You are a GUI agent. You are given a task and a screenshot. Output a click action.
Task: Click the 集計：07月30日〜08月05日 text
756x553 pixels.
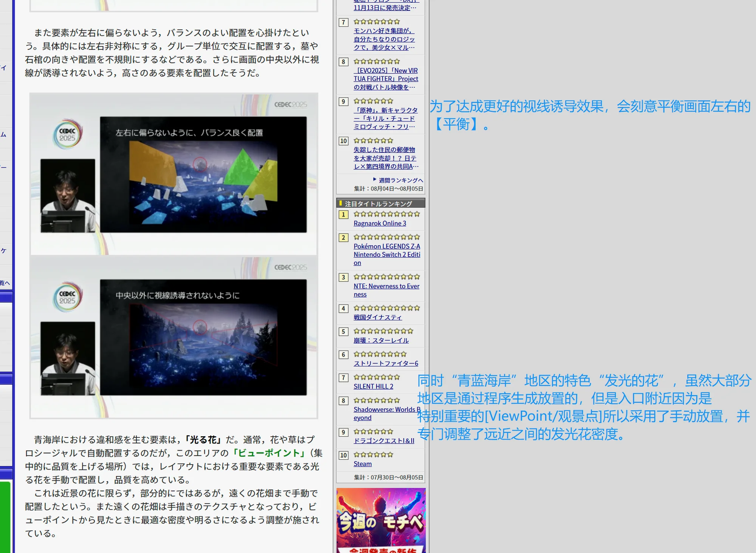pos(388,477)
